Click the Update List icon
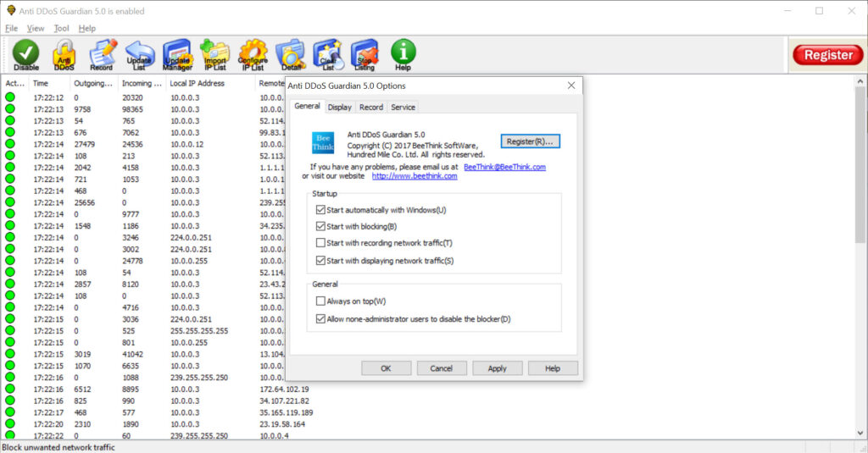 (x=139, y=55)
